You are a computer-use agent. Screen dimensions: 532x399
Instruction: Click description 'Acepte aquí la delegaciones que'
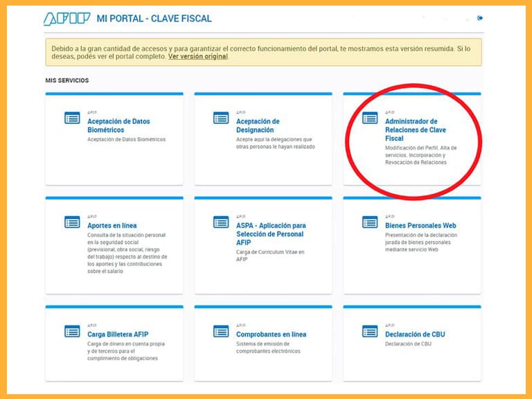click(274, 139)
